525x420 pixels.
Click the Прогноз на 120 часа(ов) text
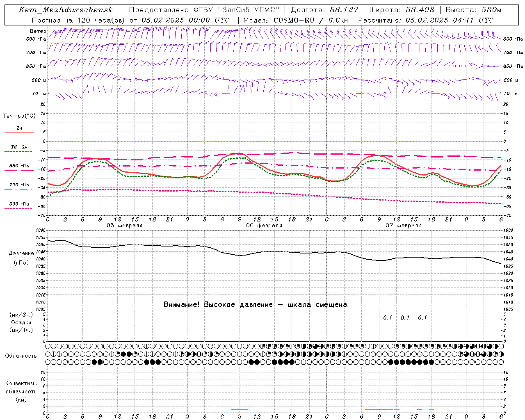[78, 20]
